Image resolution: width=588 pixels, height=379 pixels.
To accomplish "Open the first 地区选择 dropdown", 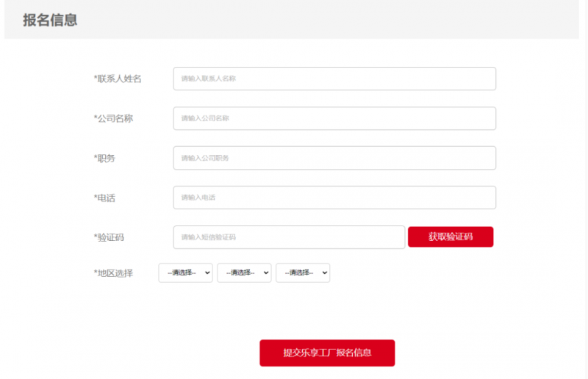I will [186, 273].
